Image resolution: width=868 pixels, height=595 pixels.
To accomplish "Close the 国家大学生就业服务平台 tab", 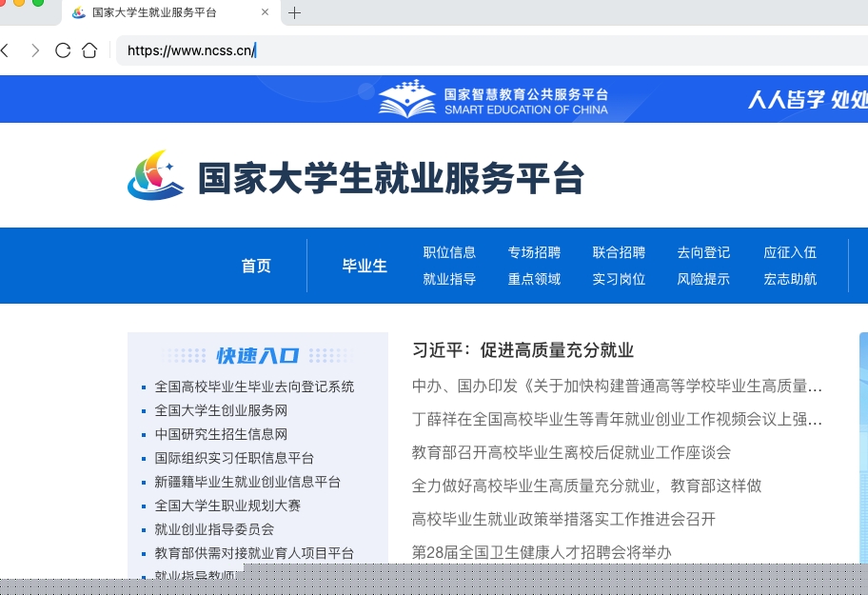I will click(266, 12).
